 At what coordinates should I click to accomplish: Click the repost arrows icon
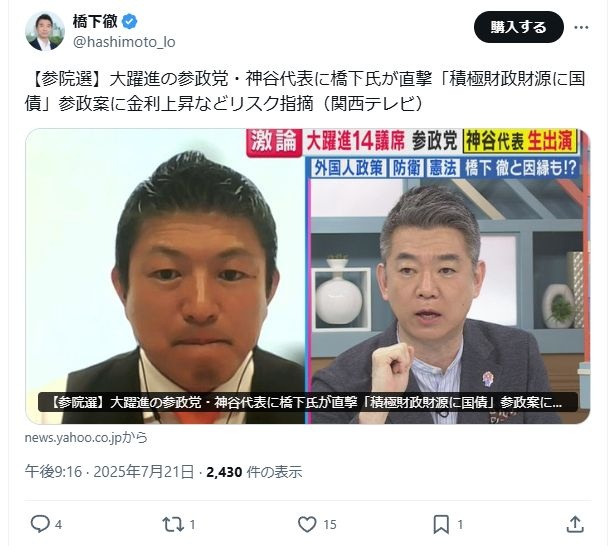point(173,525)
